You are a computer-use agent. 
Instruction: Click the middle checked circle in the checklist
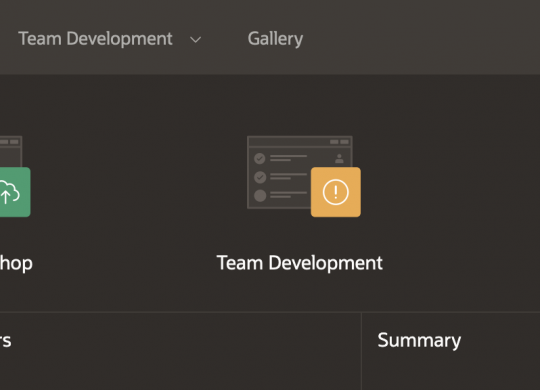point(260,177)
